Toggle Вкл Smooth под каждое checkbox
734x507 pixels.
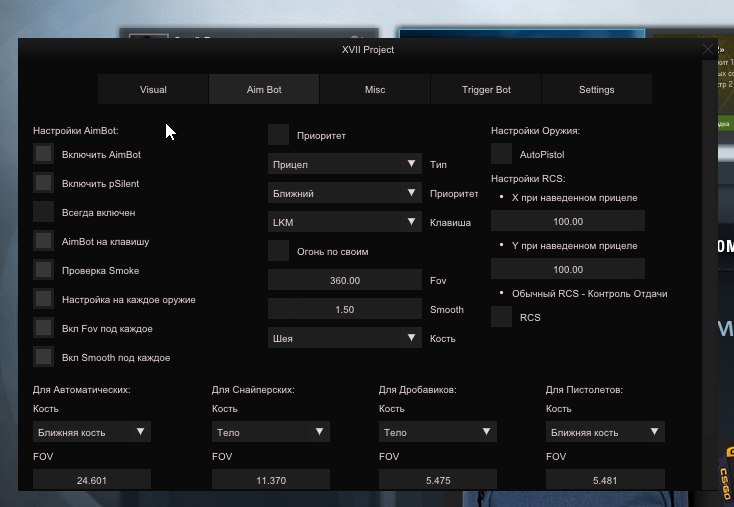click(x=44, y=357)
